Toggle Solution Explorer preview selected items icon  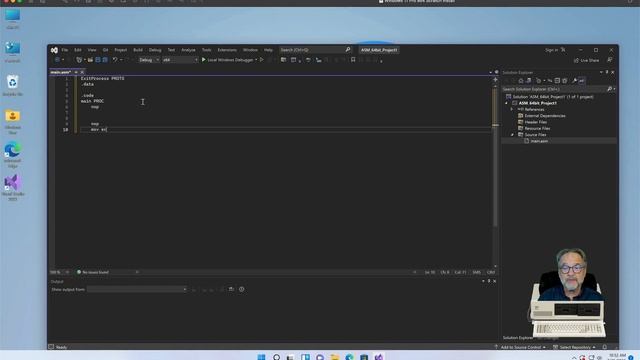point(582,81)
